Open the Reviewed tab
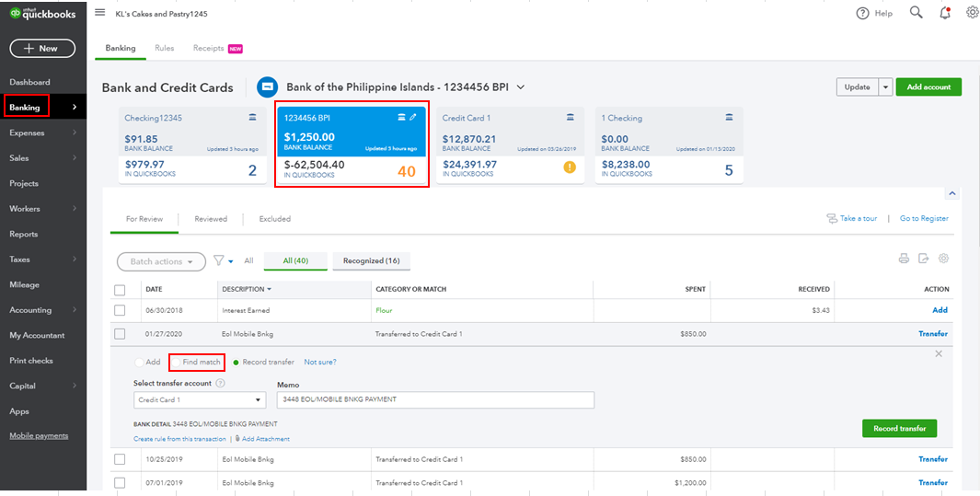Image resolution: width=980 pixels, height=496 pixels. point(211,219)
